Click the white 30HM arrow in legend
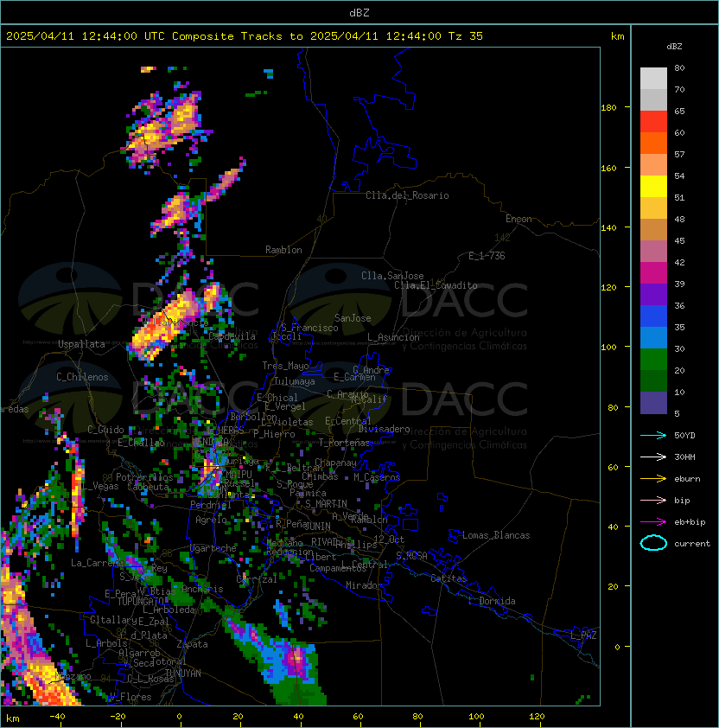719x728 pixels. [653, 457]
